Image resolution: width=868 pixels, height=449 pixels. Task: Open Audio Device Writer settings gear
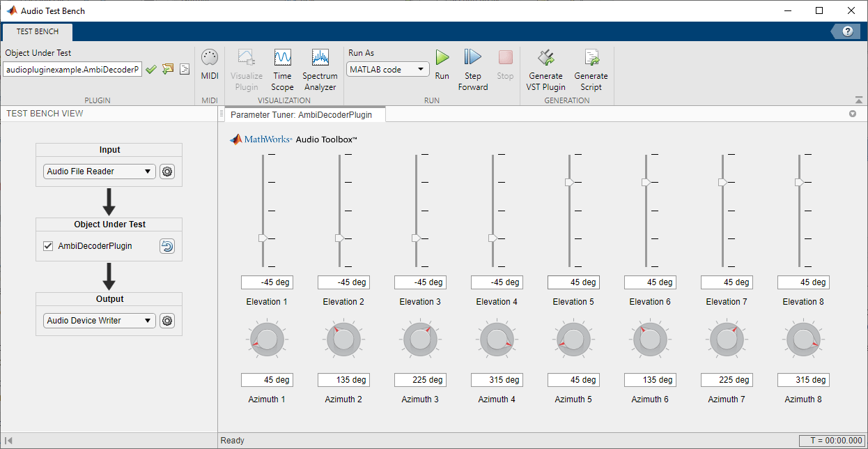point(166,321)
